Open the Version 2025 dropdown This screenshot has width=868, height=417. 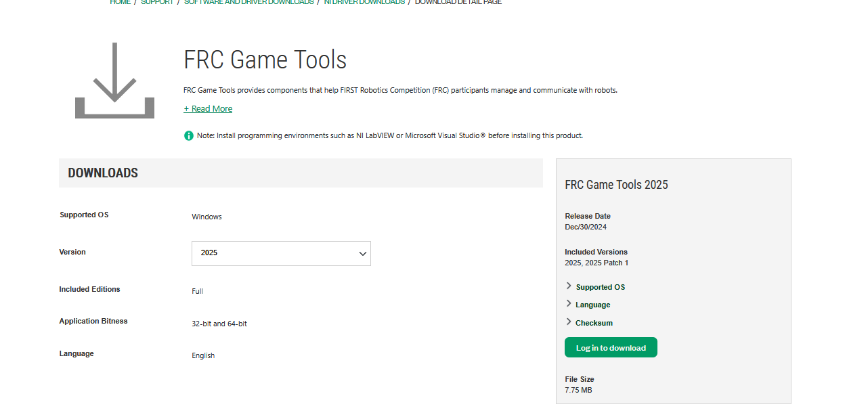coord(281,253)
